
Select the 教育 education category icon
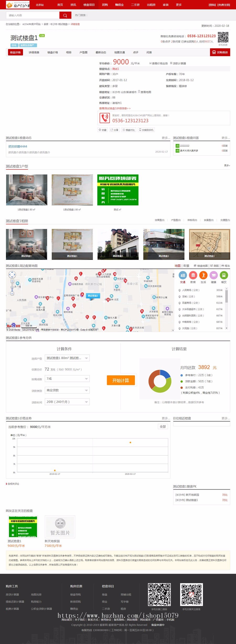click(193, 275)
